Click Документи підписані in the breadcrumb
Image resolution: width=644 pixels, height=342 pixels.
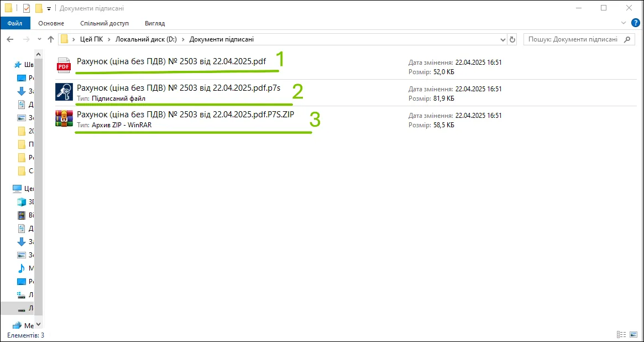tap(221, 39)
